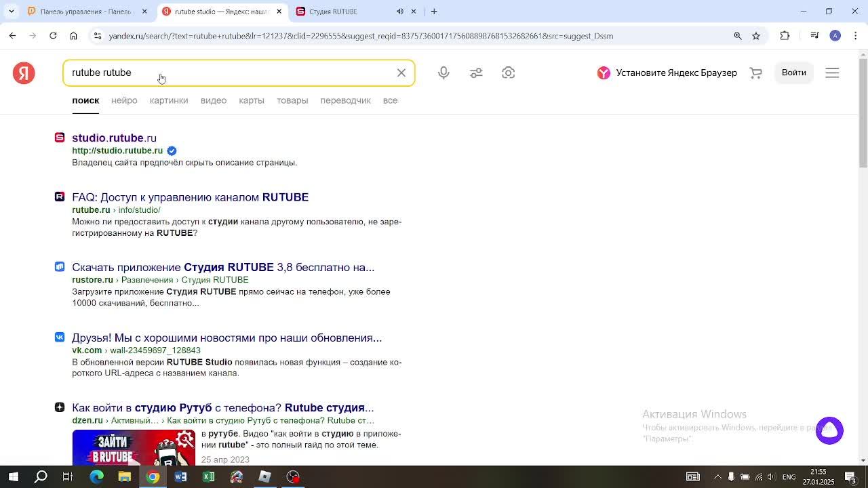Screen dimensions: 868x488
Task: Open Windows Start menu
Action: pyautogui.click(x=13, y=476)
